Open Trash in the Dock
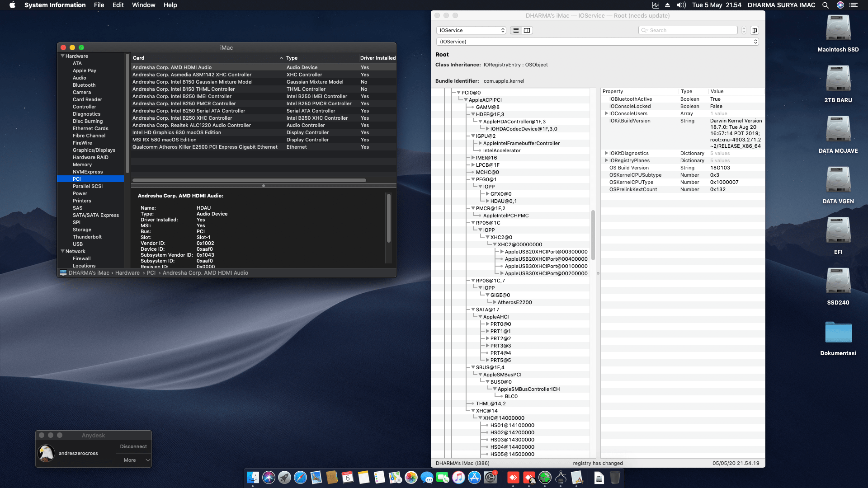 click(615, 477)
